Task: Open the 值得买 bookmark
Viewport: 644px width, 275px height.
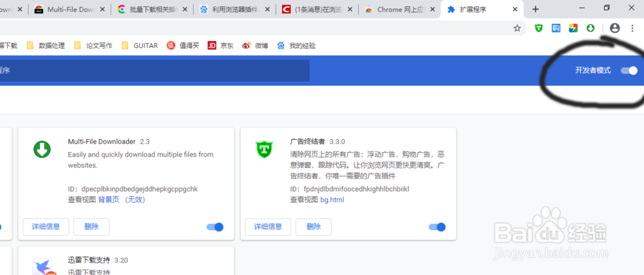Action: pyautogui.click(x=183, y=46)
